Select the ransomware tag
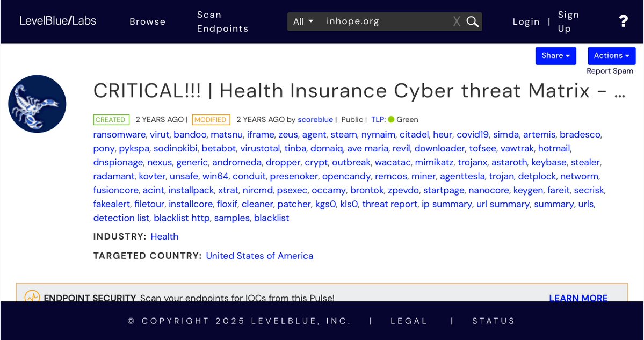The height and width of the screenshot is (340, 644). (x=119, y=134)
